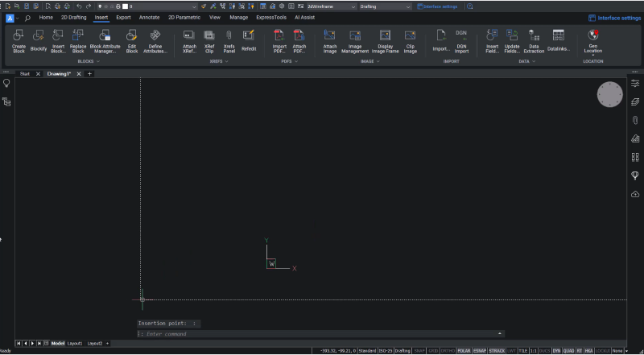Screen dimensions: 644x355
Task: Expand the XREFS panel group
Action: pos(219,61)
